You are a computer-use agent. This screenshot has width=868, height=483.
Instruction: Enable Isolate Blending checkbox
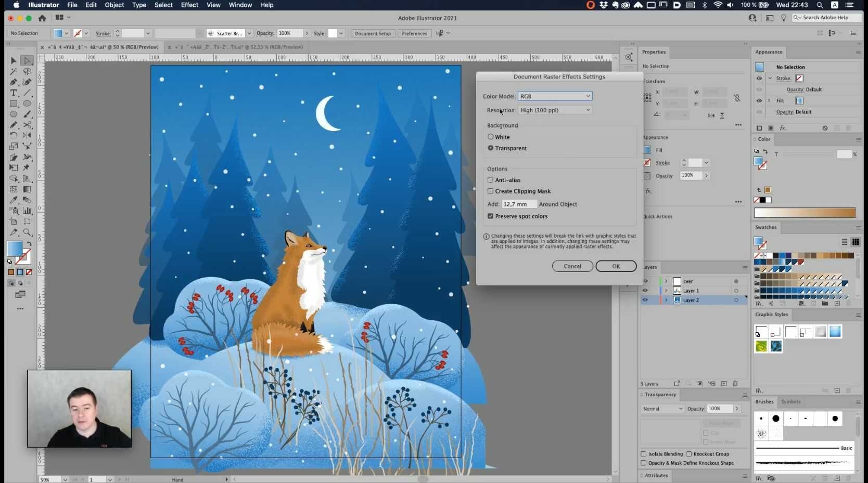[x=644, y=454]
